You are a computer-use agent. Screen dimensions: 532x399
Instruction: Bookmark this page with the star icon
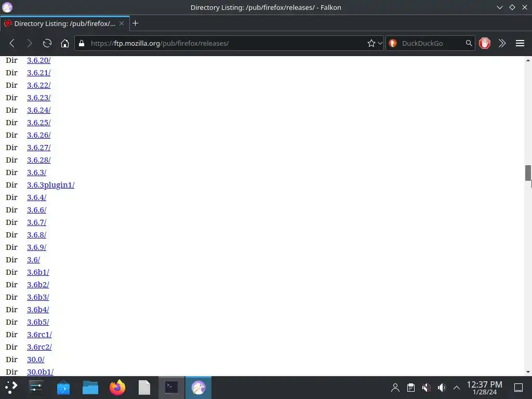371,43
